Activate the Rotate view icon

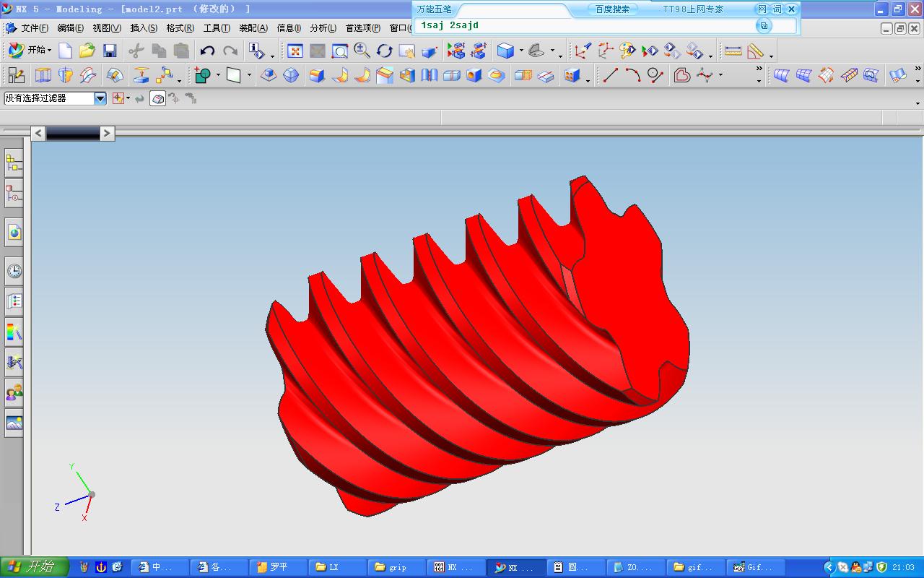384,51
